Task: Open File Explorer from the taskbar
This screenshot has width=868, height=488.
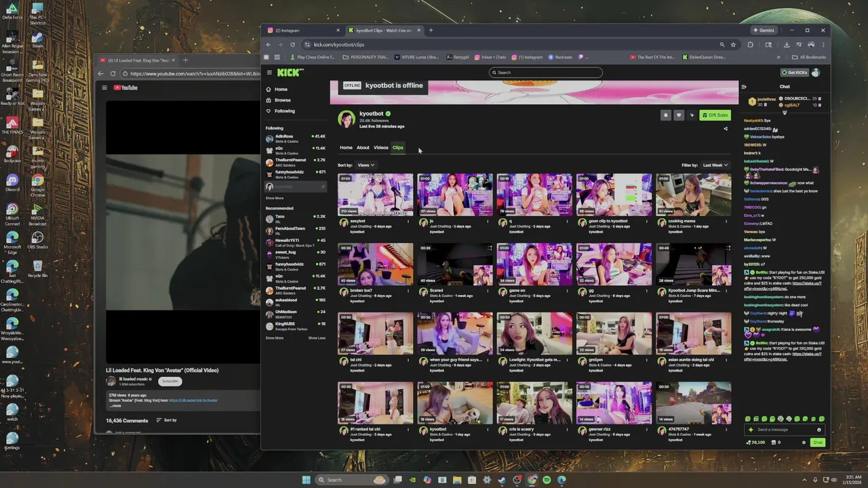Action: tap(457, 480)
